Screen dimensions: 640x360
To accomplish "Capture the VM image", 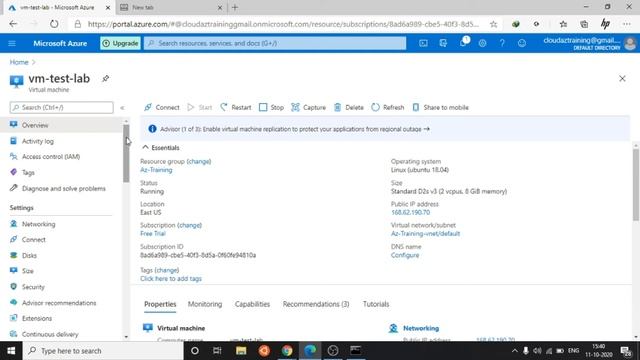I will pyautogui.click(x=308, y=107).
